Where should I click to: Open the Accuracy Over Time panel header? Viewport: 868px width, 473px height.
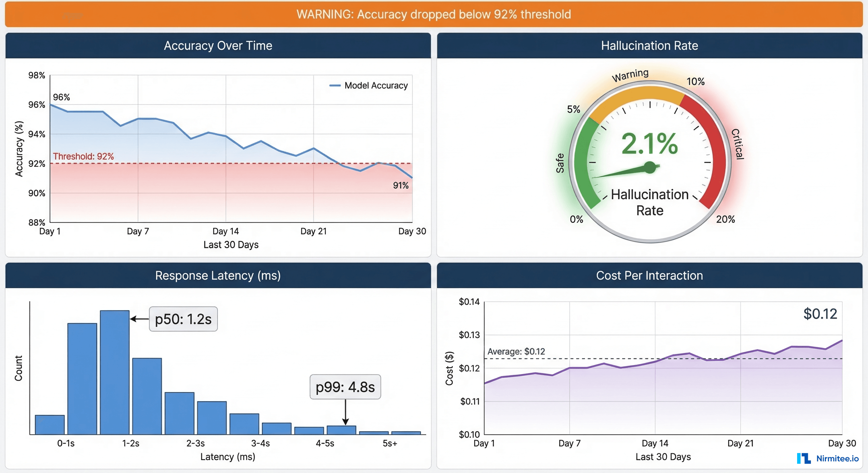[x=218, y=46]
